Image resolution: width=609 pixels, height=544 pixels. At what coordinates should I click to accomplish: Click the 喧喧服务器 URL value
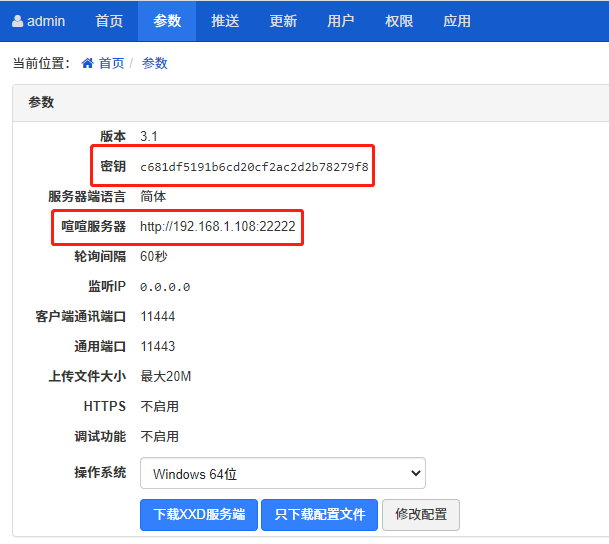218,227
